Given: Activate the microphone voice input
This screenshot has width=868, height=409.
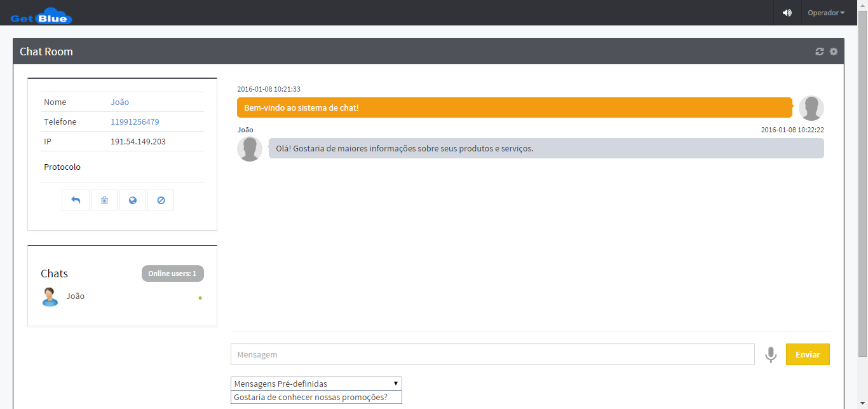Looking at the screenshot, I should [771, 354].
